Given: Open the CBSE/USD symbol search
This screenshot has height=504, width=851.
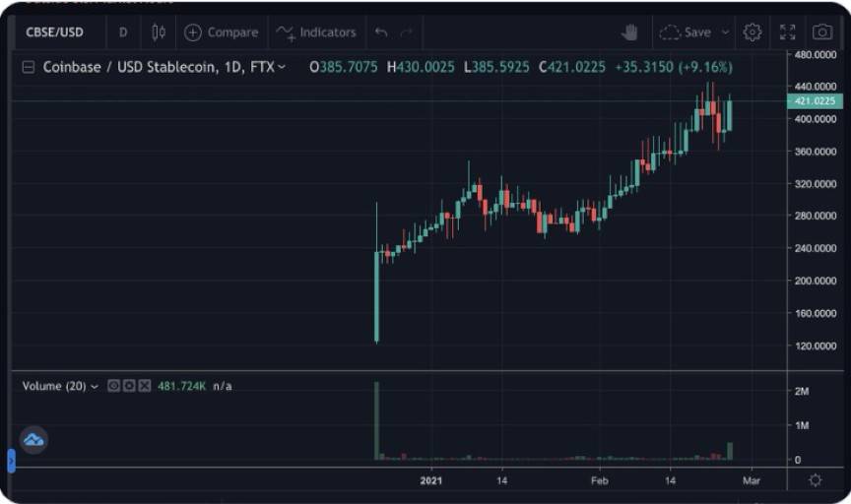Looking at the screenshot, I should [x=55, y=32].
